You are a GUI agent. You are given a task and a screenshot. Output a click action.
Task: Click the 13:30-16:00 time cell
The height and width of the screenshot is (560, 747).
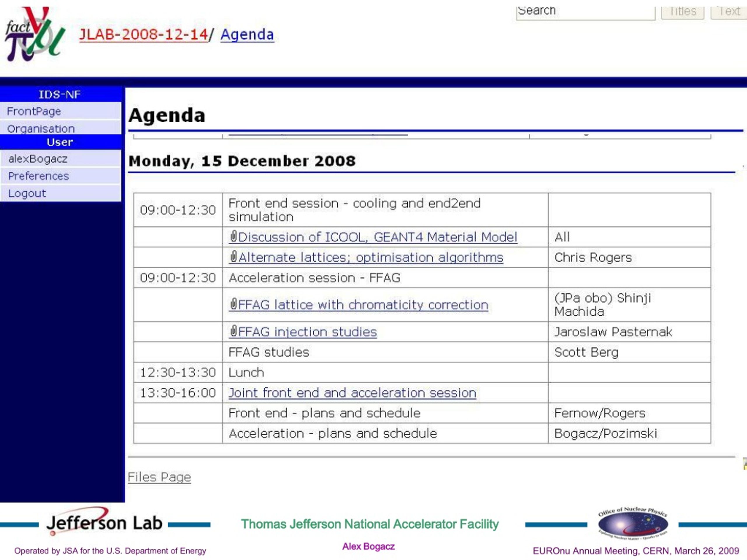(x=178, y=393)
